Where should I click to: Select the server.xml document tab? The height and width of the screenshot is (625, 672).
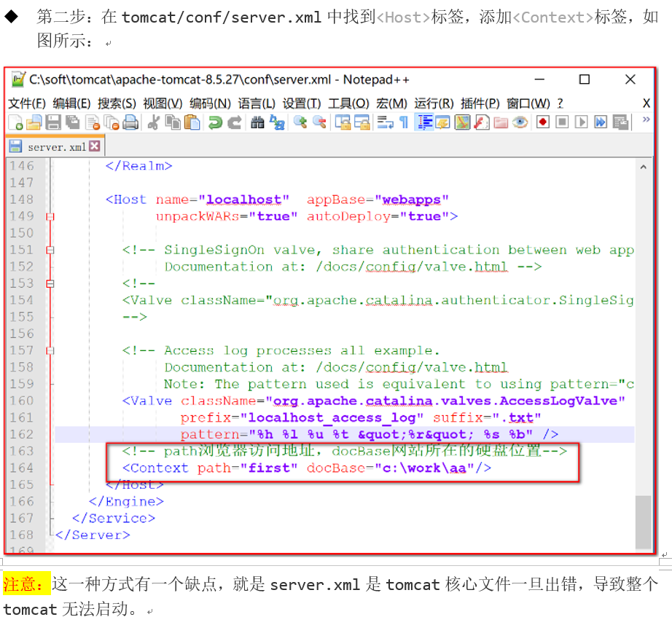click(55, 147)
